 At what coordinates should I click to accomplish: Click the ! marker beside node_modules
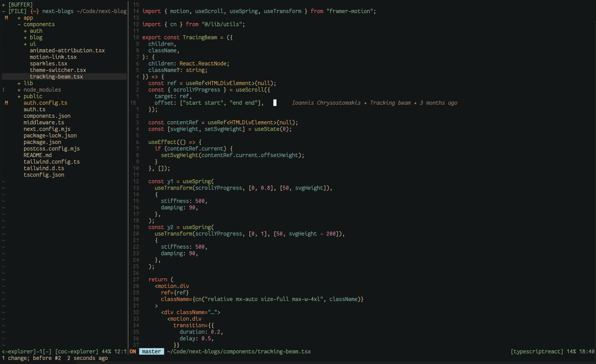pos(3,90)
